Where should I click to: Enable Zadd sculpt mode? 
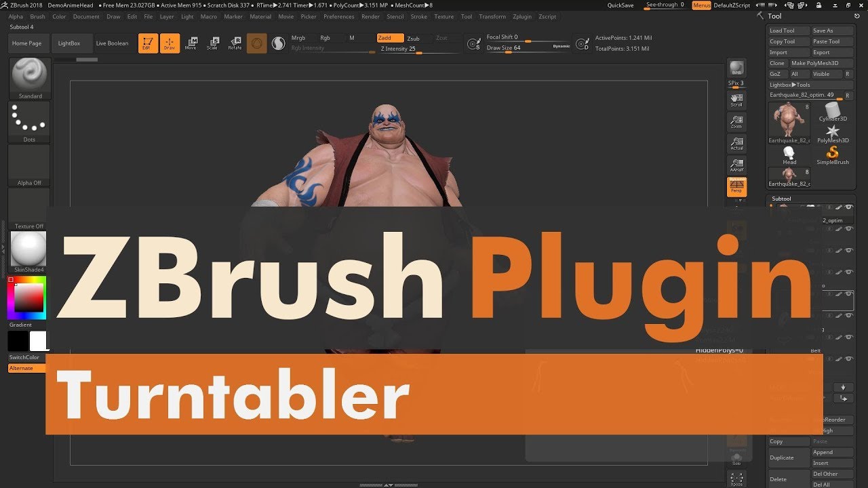390,38
